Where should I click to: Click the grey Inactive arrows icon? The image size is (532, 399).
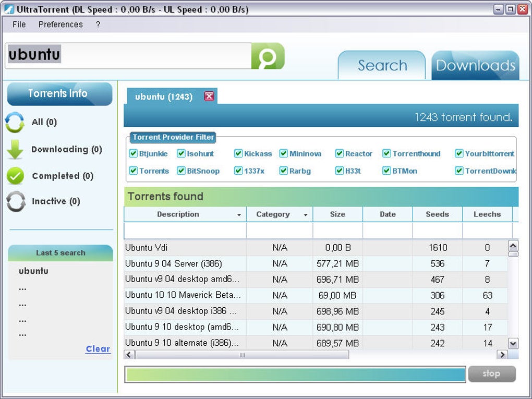(x=16, y=201)
